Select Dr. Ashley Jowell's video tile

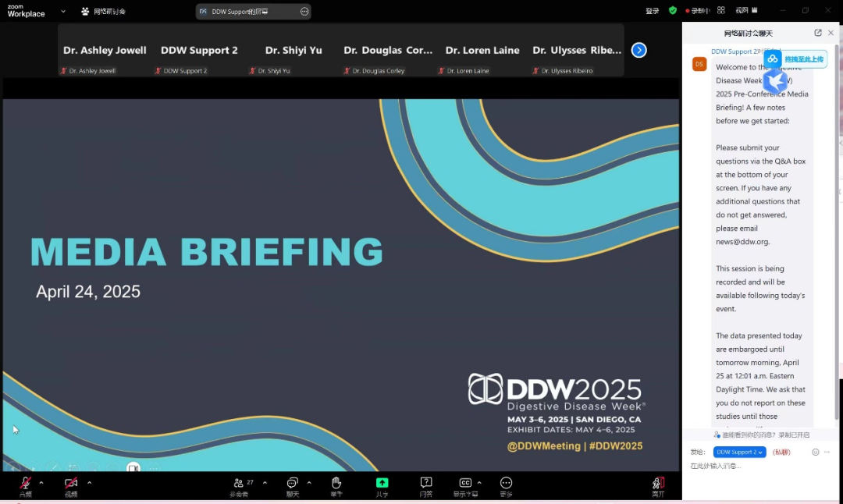click(x=105, y=50)
